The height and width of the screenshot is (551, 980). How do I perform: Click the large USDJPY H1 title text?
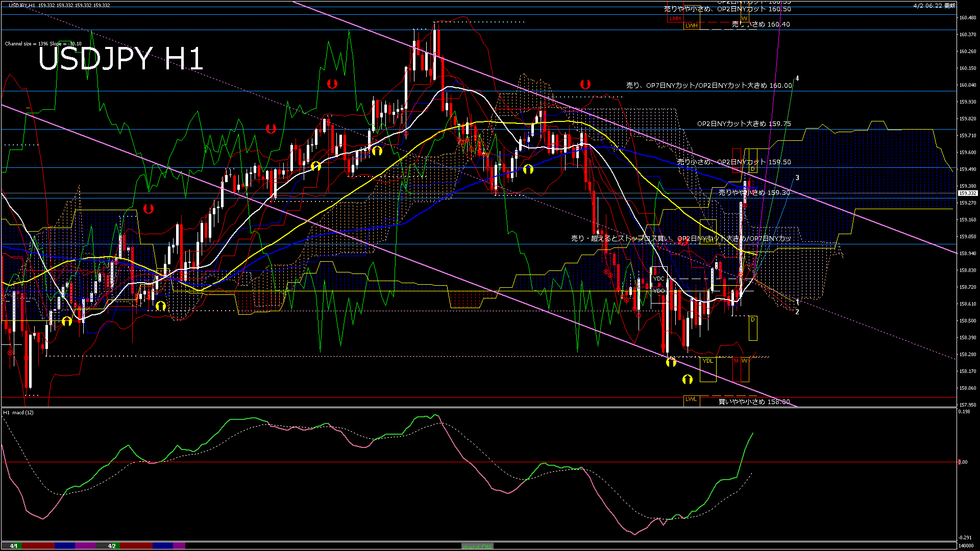pos(120,59)
